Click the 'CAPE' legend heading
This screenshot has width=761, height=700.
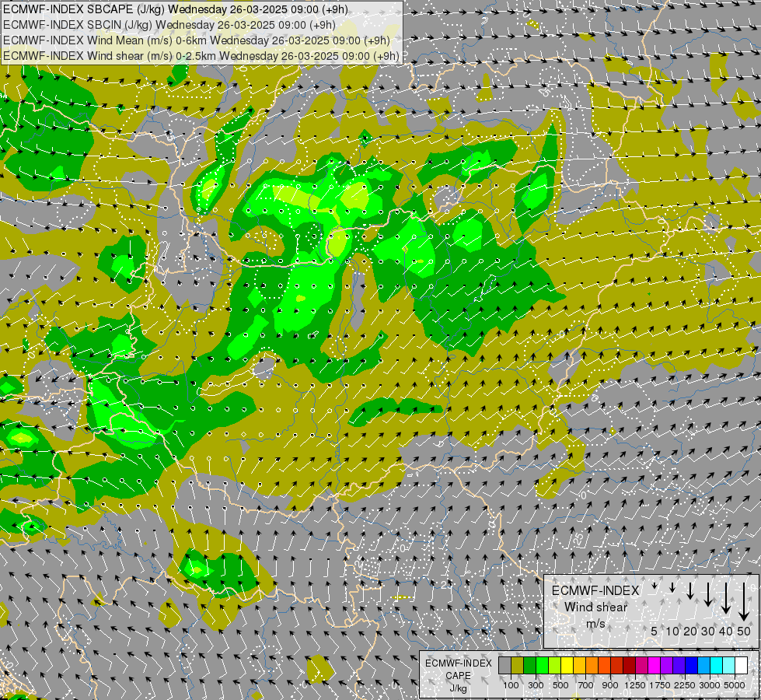click(458, 676)
